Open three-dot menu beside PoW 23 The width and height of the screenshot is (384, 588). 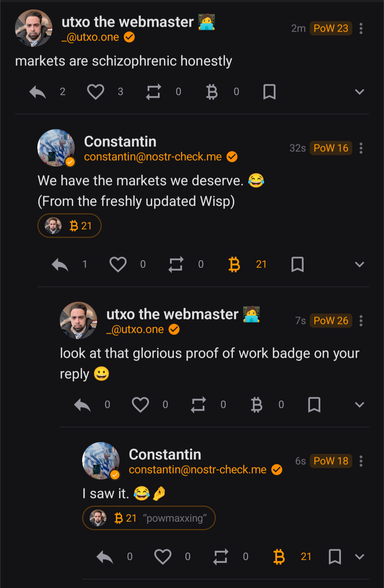pyautogui.click(x=361, y=28)
